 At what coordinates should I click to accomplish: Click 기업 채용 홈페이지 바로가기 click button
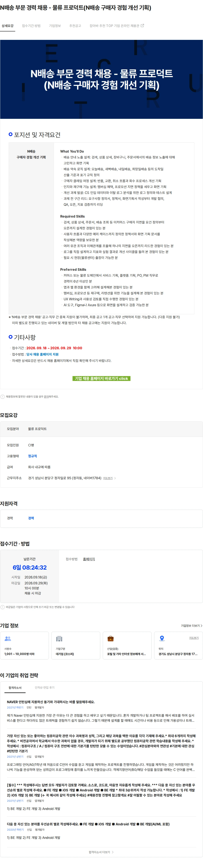tap(101, 378)
